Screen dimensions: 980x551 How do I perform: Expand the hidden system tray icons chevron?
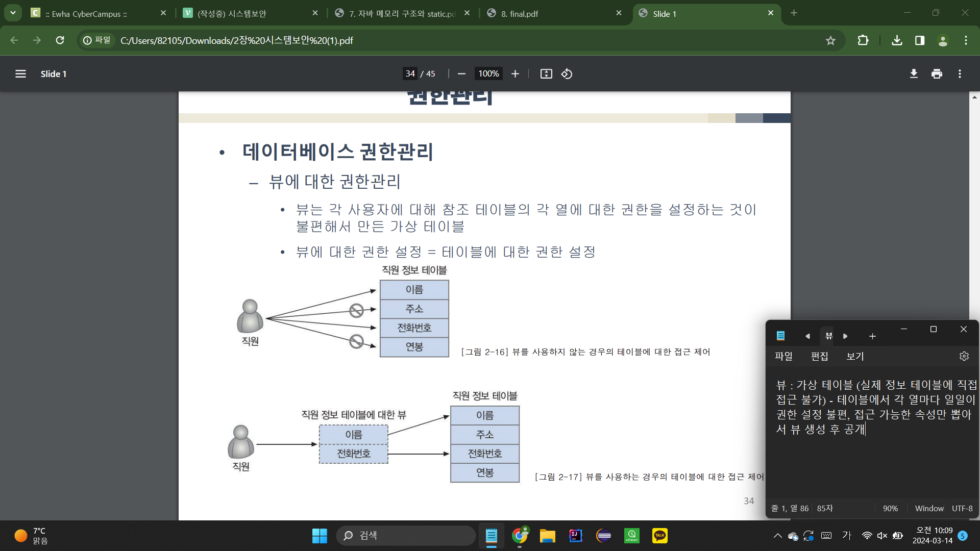tap(777, 535)
